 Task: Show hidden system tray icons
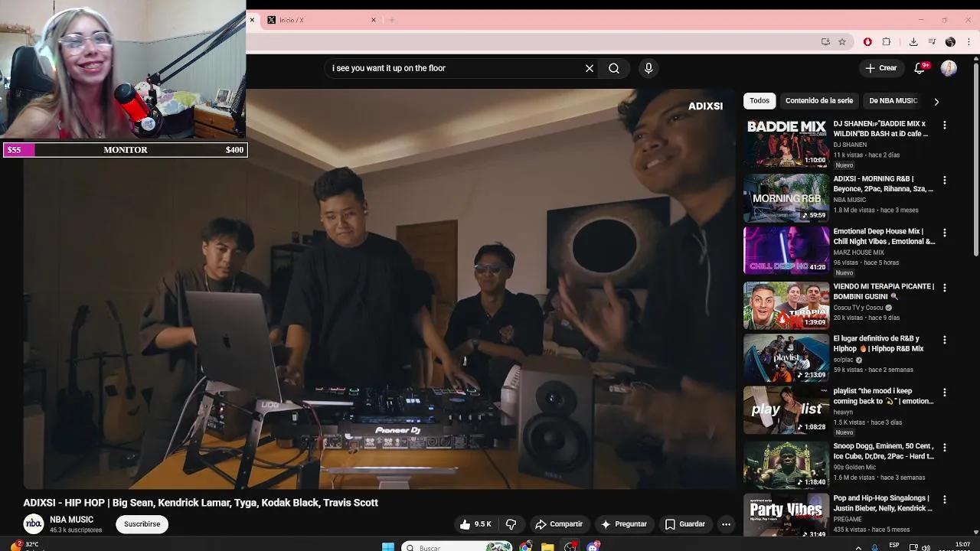[857, 547]
